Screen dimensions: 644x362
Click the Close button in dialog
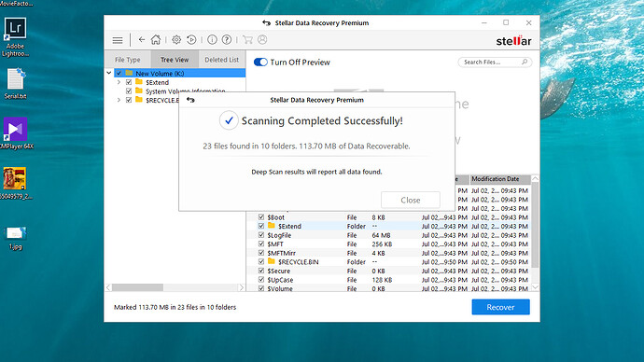[411, 200]
